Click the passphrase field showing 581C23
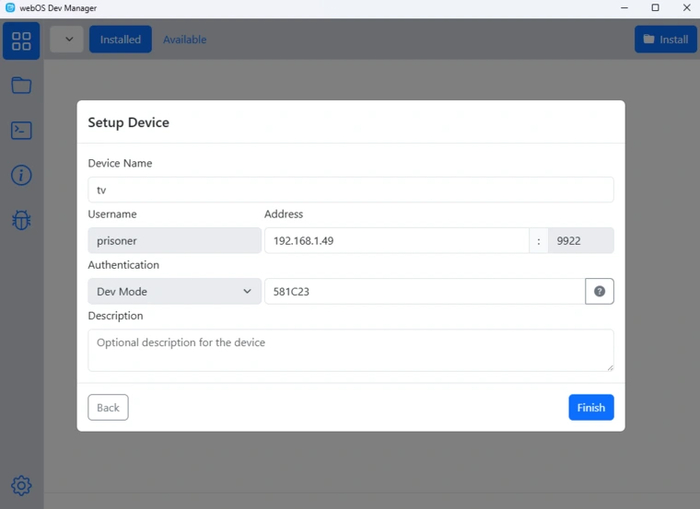 pos(423,291)
